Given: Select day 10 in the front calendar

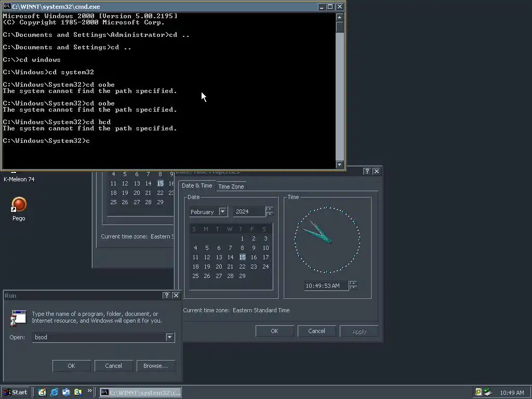Looking at the screenshot, I should pos(265,248).
